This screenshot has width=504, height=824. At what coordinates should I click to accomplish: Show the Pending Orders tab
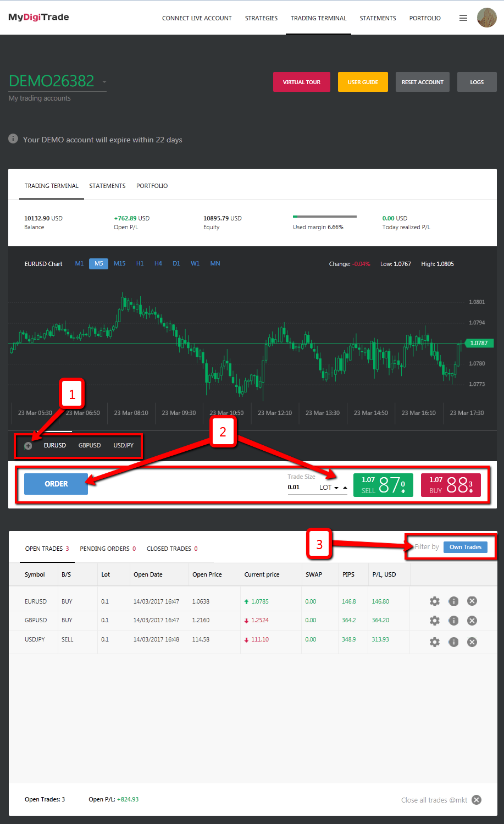pyautogui.click(x=108, y=549)
